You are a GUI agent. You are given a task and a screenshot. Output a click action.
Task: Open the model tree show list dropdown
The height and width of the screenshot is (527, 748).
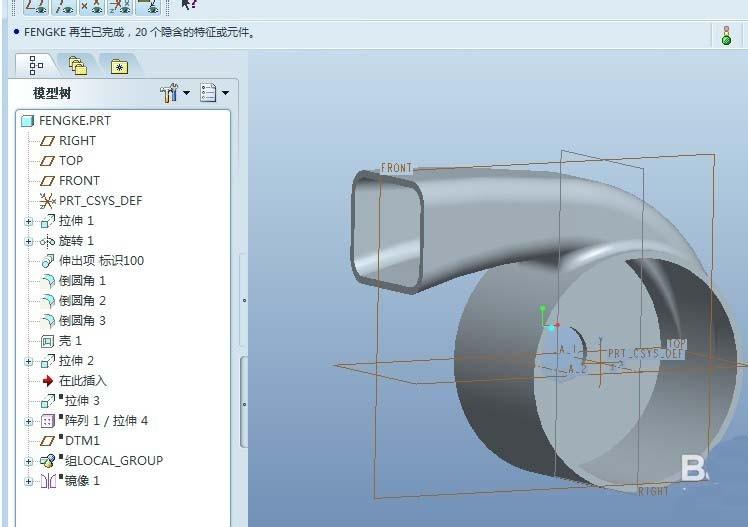[x=214, y=93]
